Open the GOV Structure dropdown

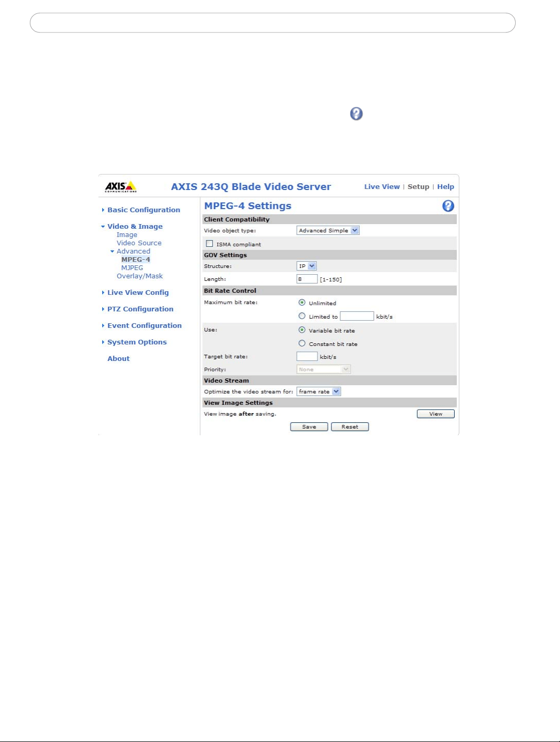(x=307, y=266)
